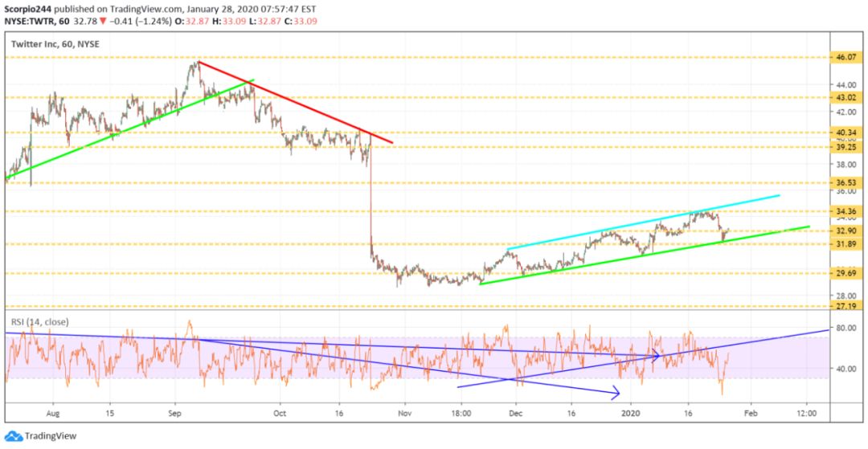Click the 80.00 RSI axis value
Viewport: 868px width, 449px height.
coord(847,328)
